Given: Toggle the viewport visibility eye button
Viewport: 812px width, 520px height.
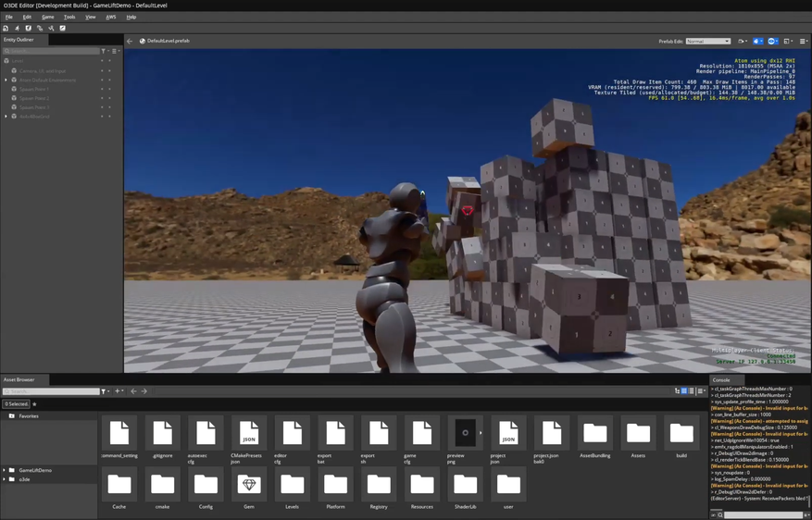Looking at the screenshot, I should pyautogui.click(x=772, y=41).
